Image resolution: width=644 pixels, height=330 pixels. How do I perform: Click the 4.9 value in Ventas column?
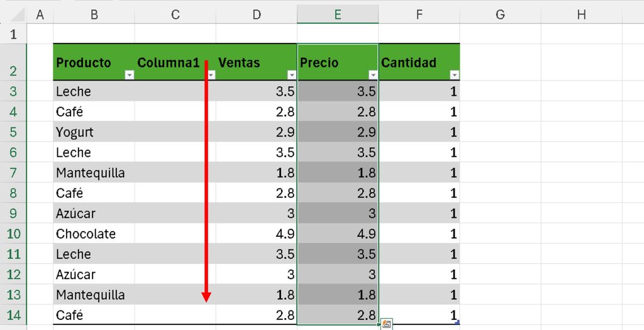284,234
